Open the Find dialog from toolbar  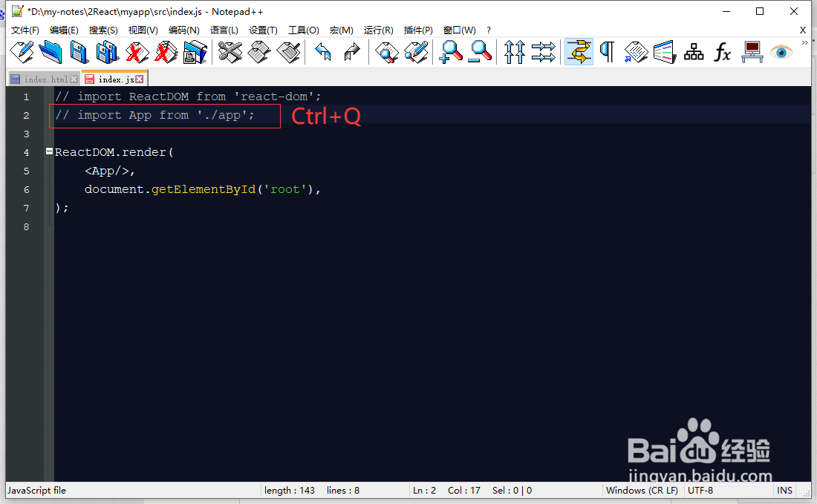click(387, 52)
